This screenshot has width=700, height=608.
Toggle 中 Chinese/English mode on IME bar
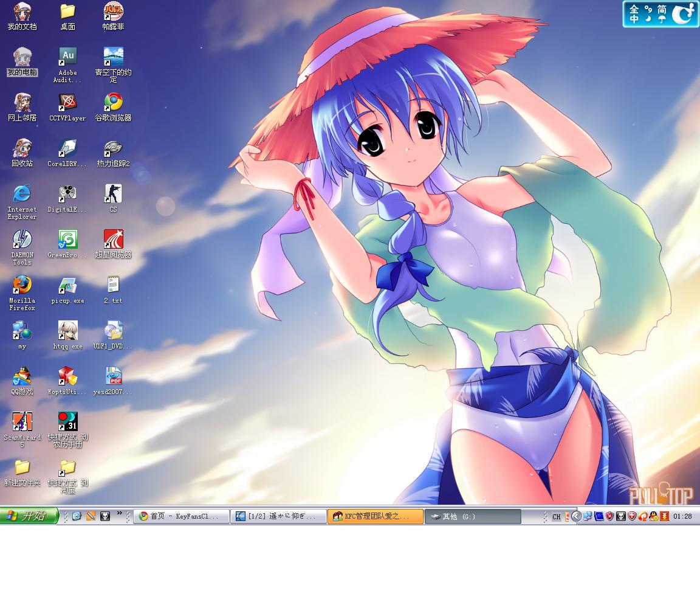[x=634, y=19]
